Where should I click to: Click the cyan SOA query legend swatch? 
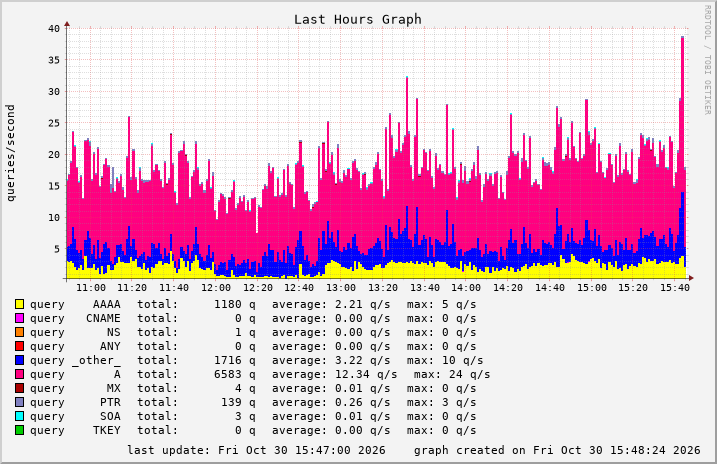pyautogui.click(x=19, y=416)
